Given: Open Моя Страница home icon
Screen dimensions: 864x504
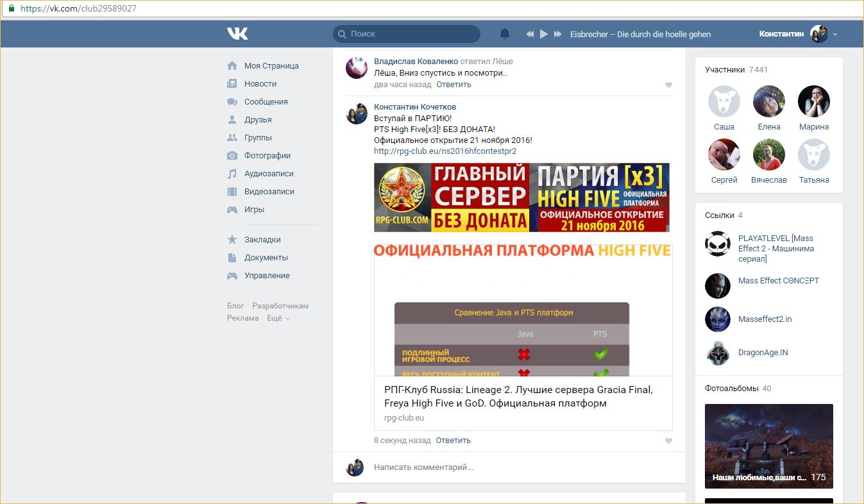Looking at the screenshot, I should (232, 65).
